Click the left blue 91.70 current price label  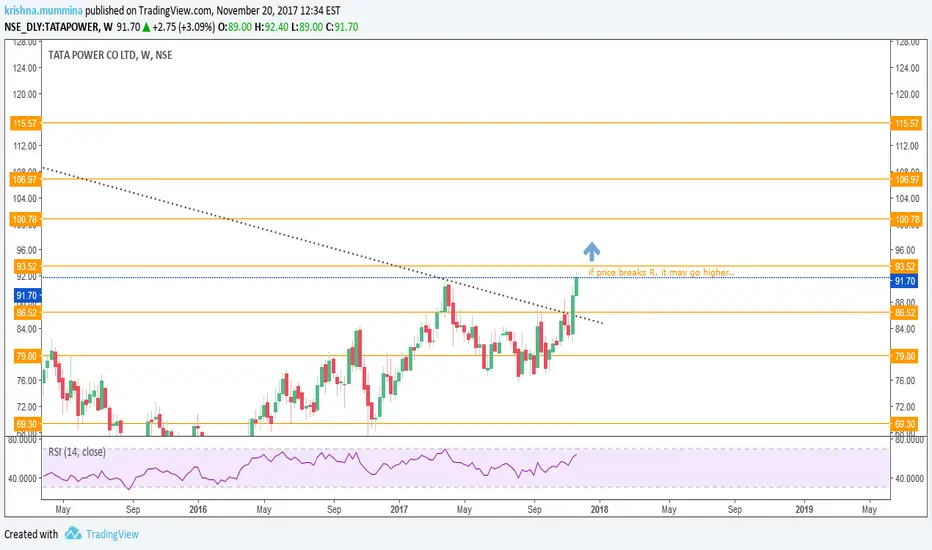[x=27, y=295]
